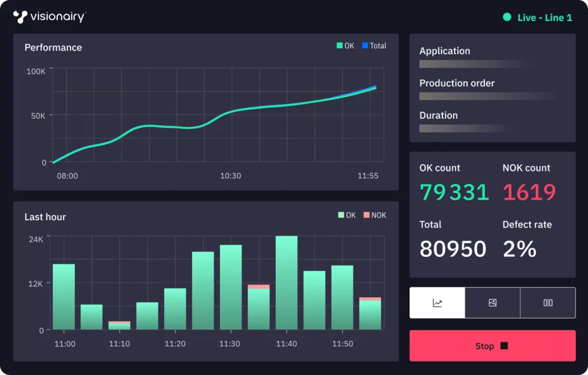Click the placeholder bar under Production order

[487, 96]
